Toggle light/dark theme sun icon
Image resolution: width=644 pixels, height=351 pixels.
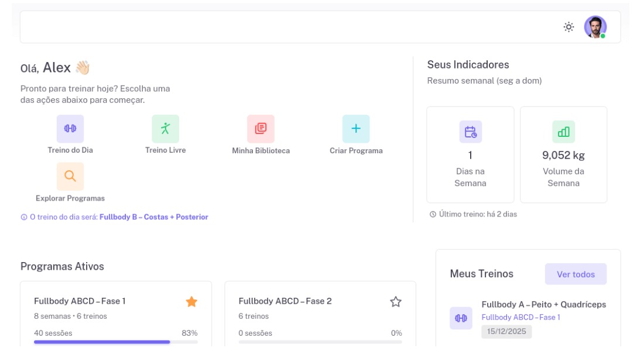(x=568, y=27)
